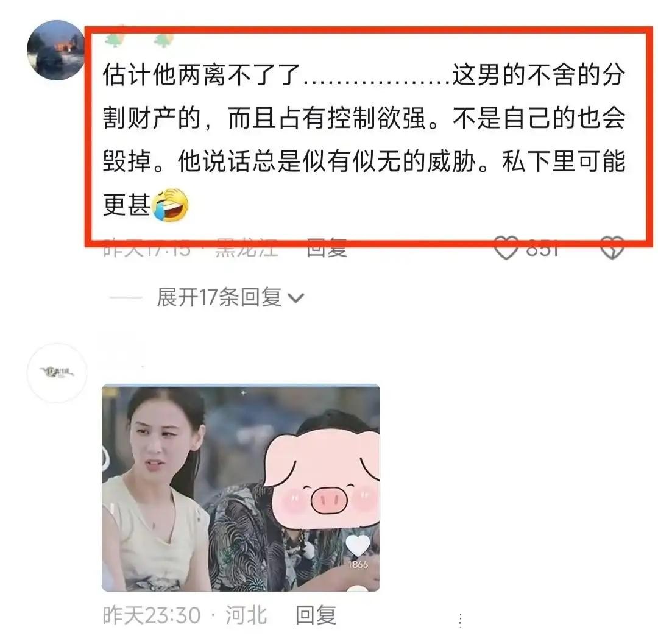Click the 河北 location label
The height and width of the screenshot is (644, 658).
[x=246, y=615]
